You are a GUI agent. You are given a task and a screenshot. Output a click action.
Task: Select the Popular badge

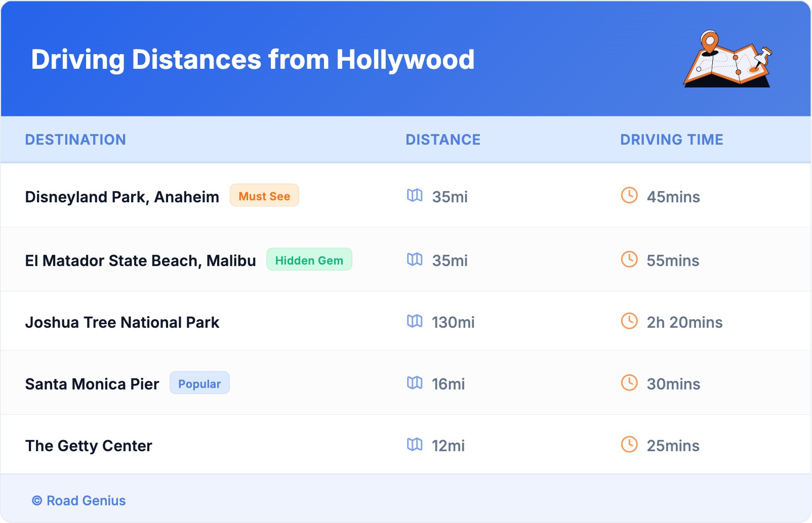tap(199, 383)
